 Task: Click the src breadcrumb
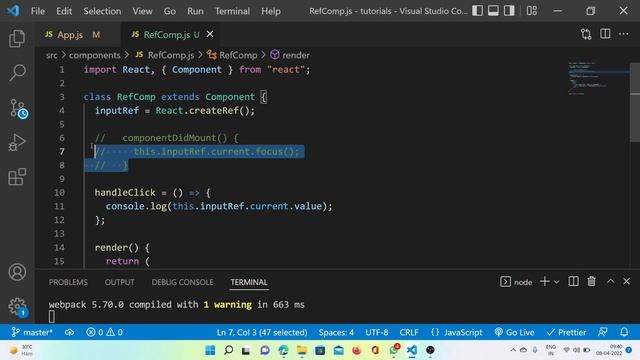[x=51, y=55]
